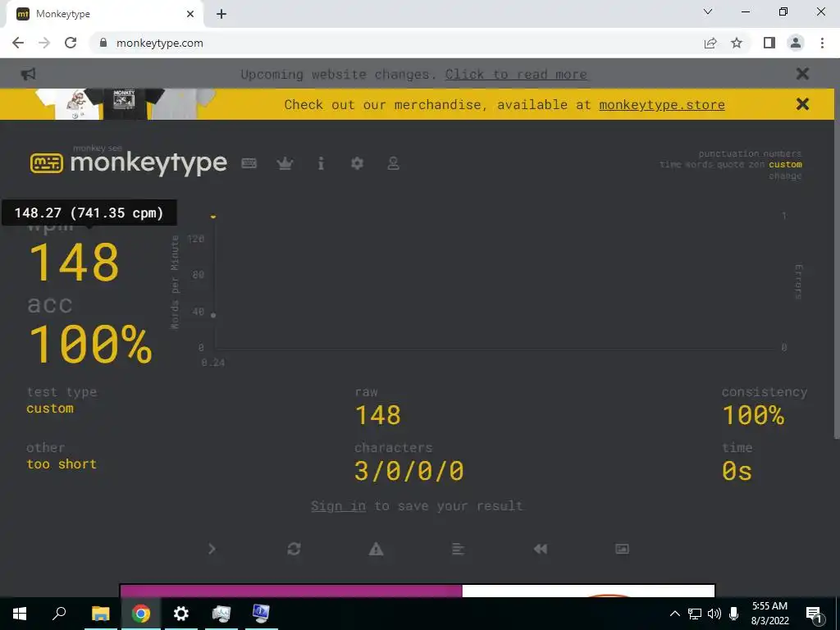Expand Chrome tab search chevron

pos(708,11)
